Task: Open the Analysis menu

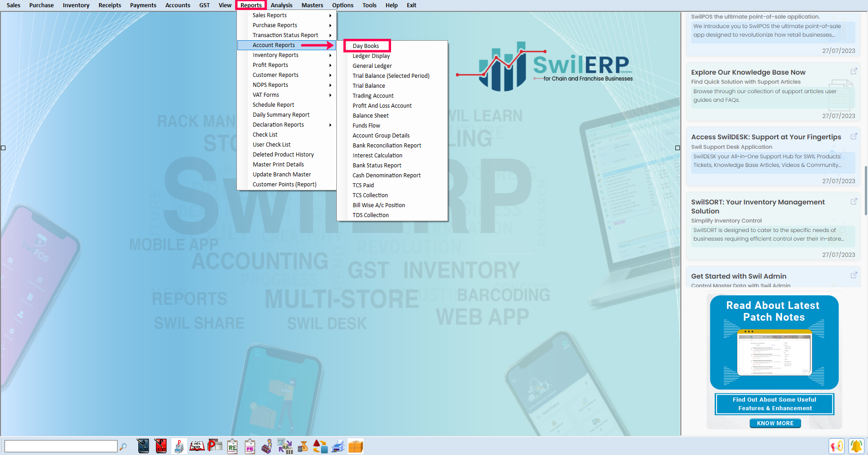Action: tap(281, 5)
